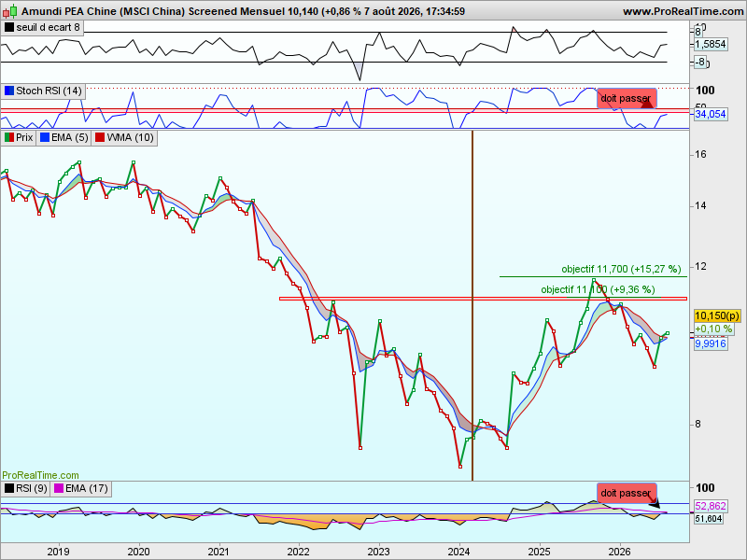The width and height of the screenshot is (747, 560).
Task: Click the 2024 label on time axis
Action: point(458,552)
